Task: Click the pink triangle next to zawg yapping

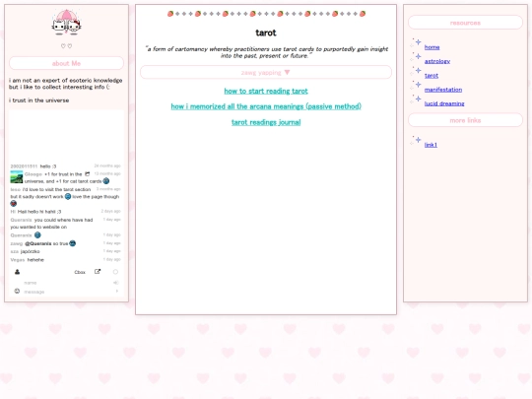Action: coord(287,72)
